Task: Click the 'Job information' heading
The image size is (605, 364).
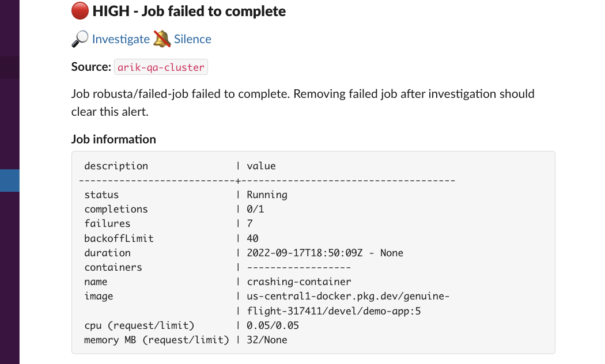Action: click(x=114, y=139)
